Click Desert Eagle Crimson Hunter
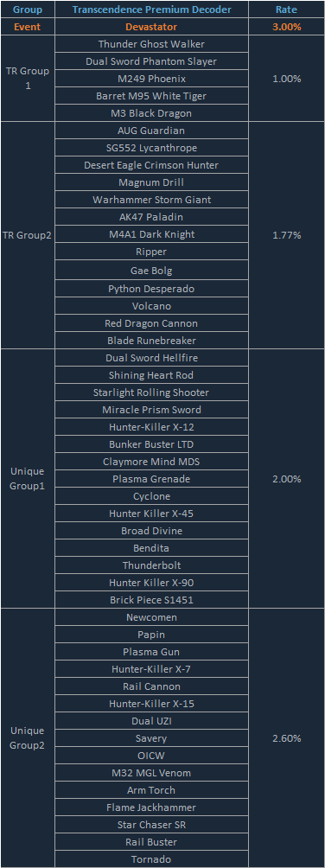The image size is (325, 868). pos(151,165)
